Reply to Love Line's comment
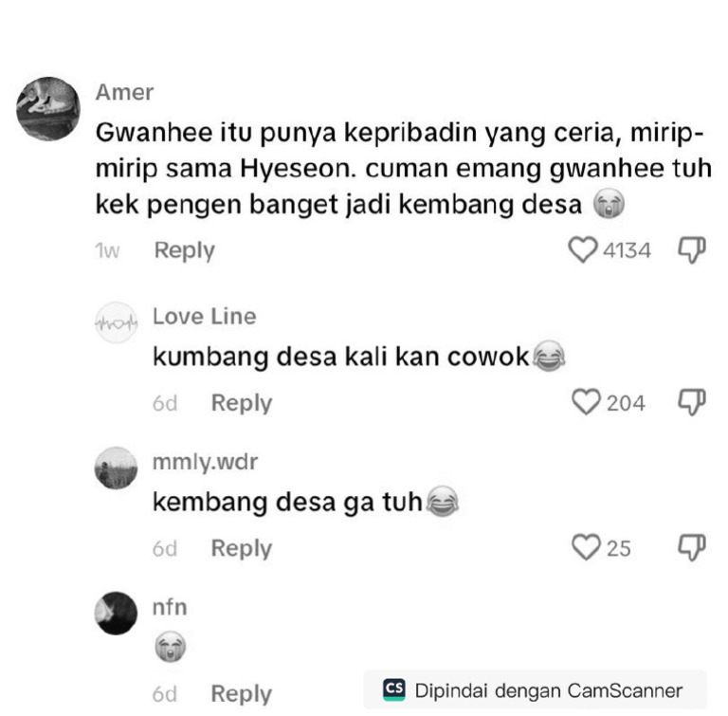728x716 pixels. (x=242, y=403)
